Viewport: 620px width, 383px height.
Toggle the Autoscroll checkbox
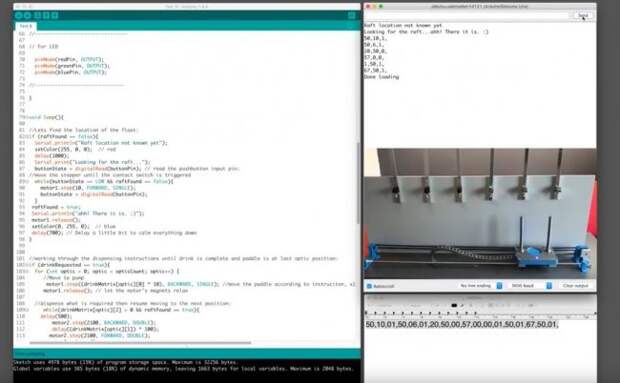(369, 286)
